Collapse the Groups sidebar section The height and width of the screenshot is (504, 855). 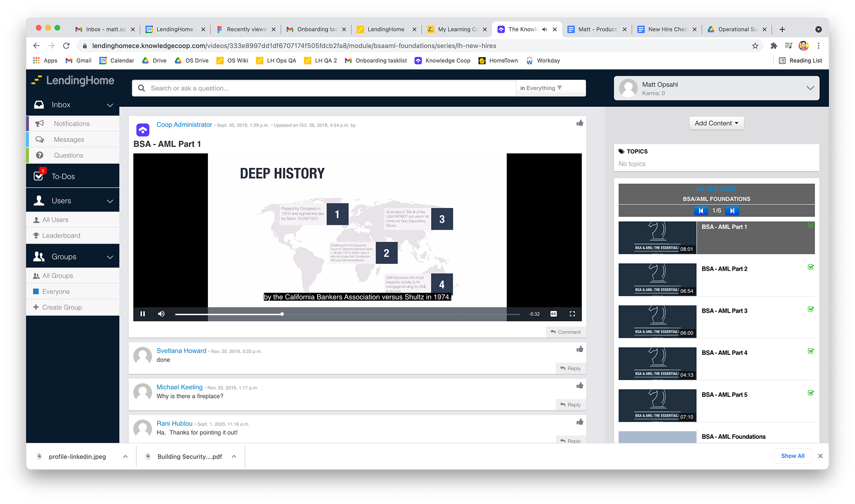tap(110, 257)
